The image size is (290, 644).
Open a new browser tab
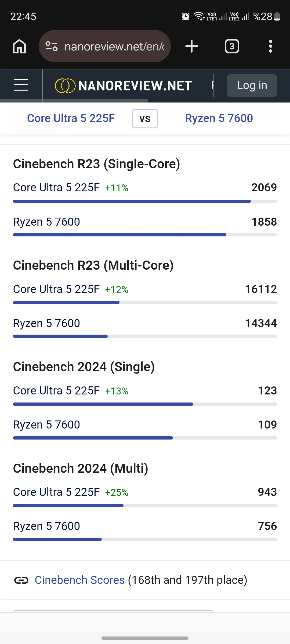pyautogui.click(x=192, y=46)
